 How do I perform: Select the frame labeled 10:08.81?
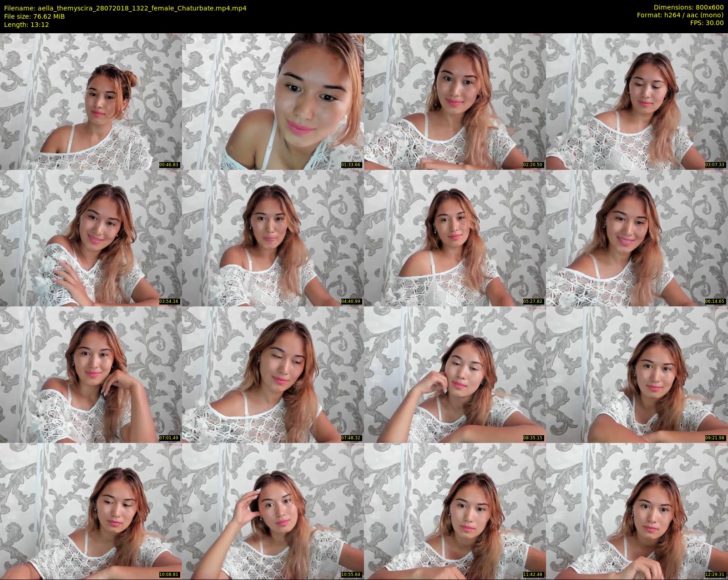point(91,511)
